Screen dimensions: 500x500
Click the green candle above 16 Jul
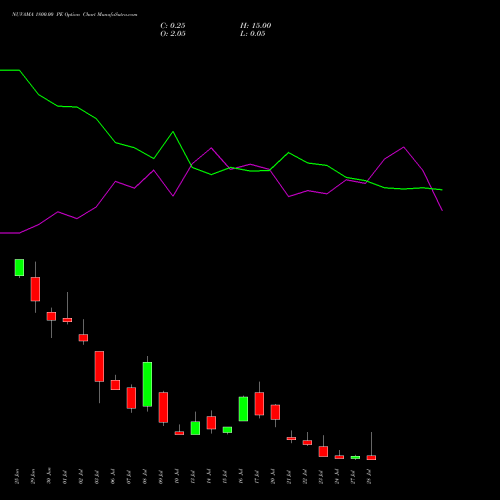(243, 409)
